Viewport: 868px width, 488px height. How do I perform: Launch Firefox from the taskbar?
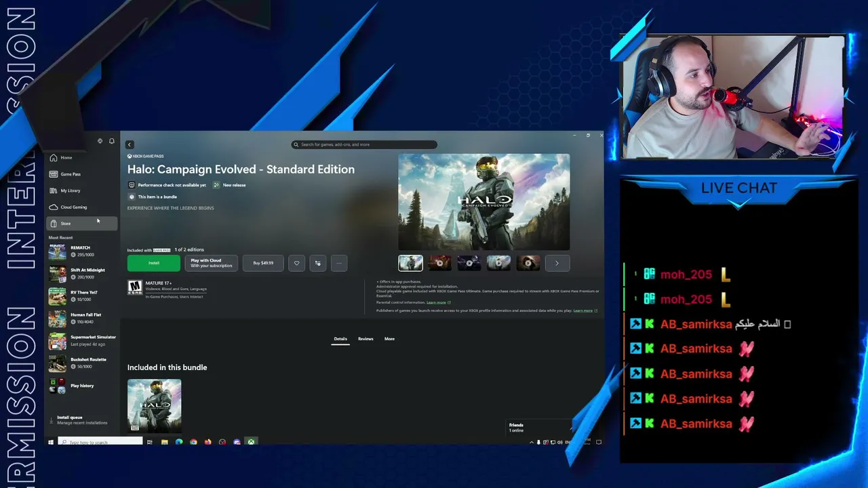(208, 442)
